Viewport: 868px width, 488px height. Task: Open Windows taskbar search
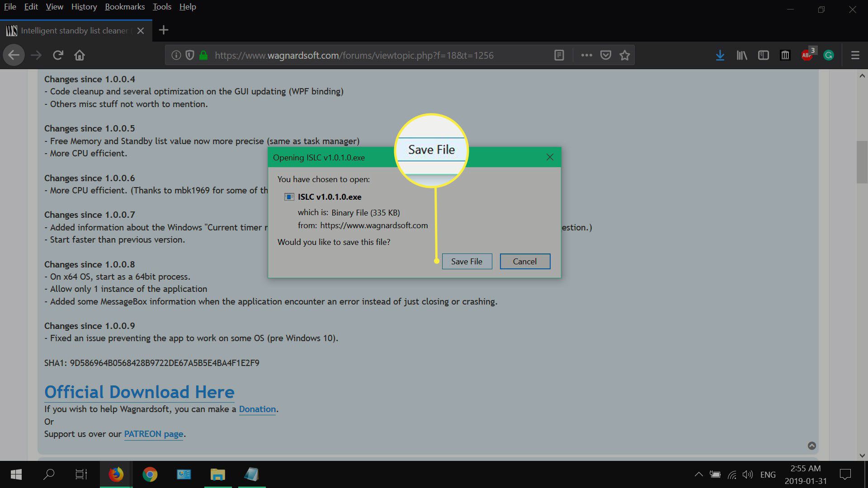click(49, 474)
